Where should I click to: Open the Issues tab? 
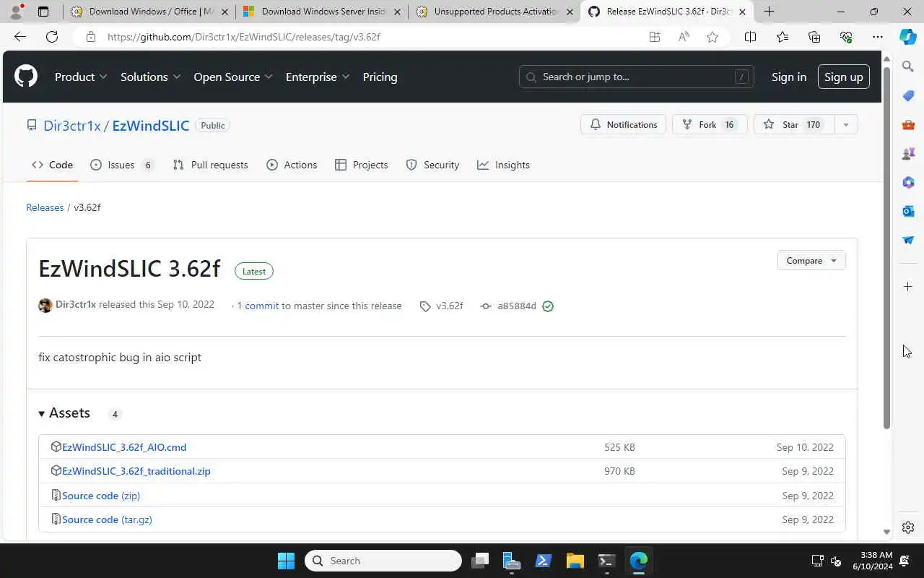[x=121, y=165]
